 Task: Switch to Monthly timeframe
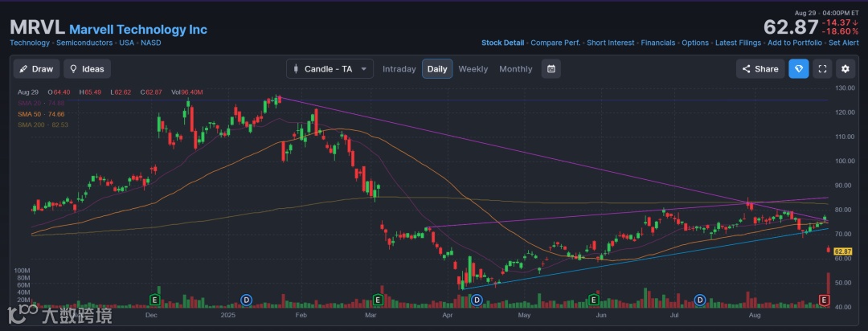(x=515, y=69)
